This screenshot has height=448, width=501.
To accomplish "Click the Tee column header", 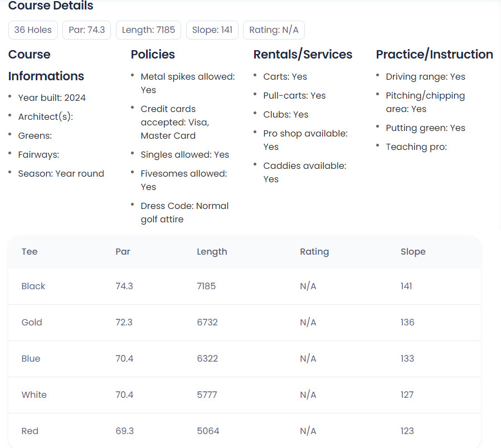I will click(x=30, y=252).
